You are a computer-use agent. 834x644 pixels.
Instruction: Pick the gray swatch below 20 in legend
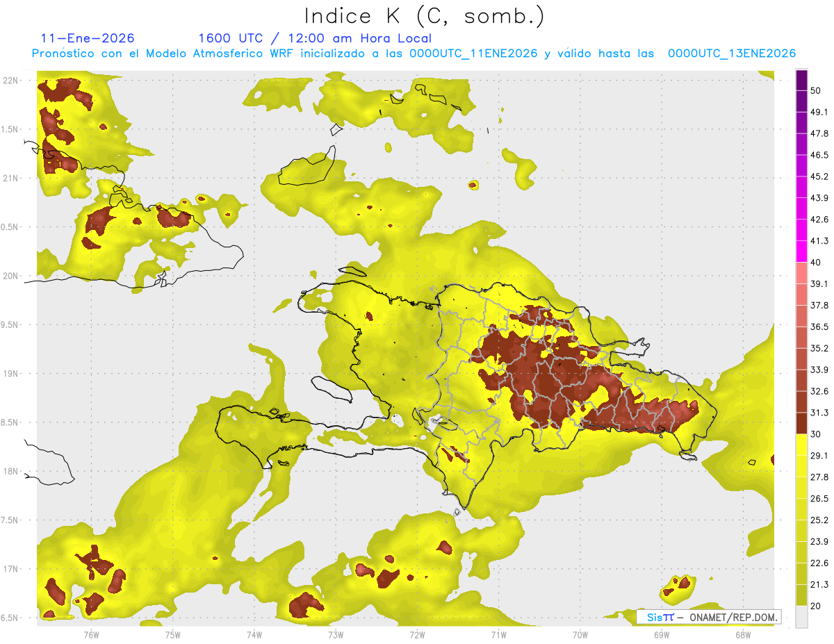coord(801,617)
